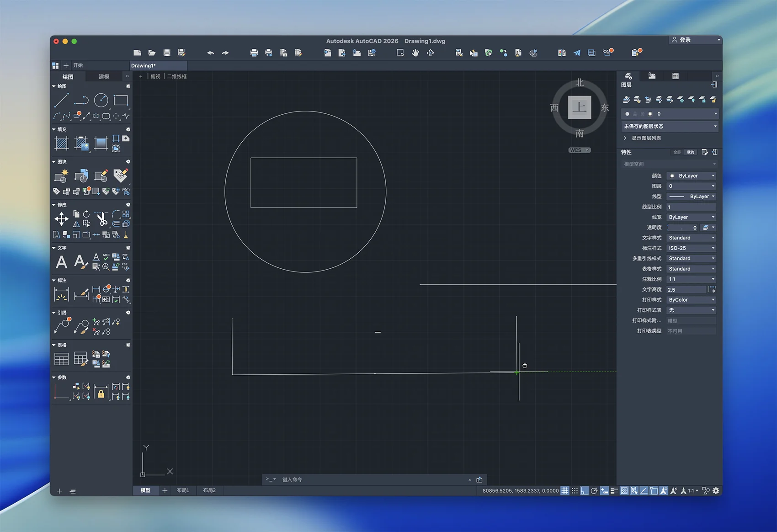Select the multiline text tool (large A)

(61, 262)
